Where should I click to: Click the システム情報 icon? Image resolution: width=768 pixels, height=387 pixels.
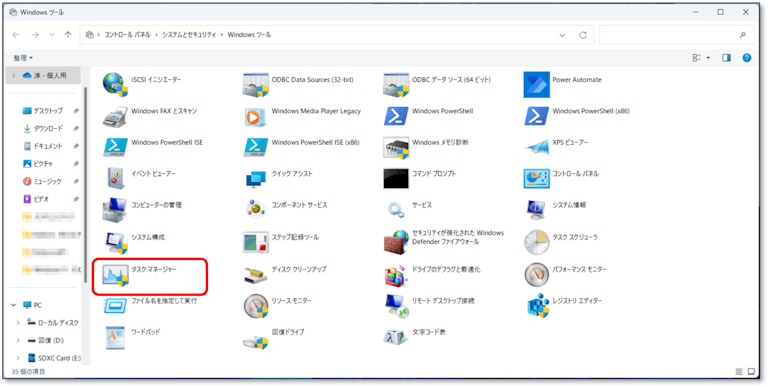pyautogui.click(x=536, y=211)
